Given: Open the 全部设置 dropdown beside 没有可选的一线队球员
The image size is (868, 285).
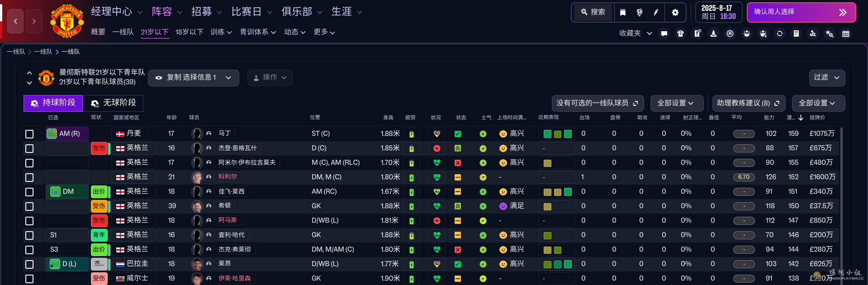Looking at the screenshot, I should click(677, 103).
